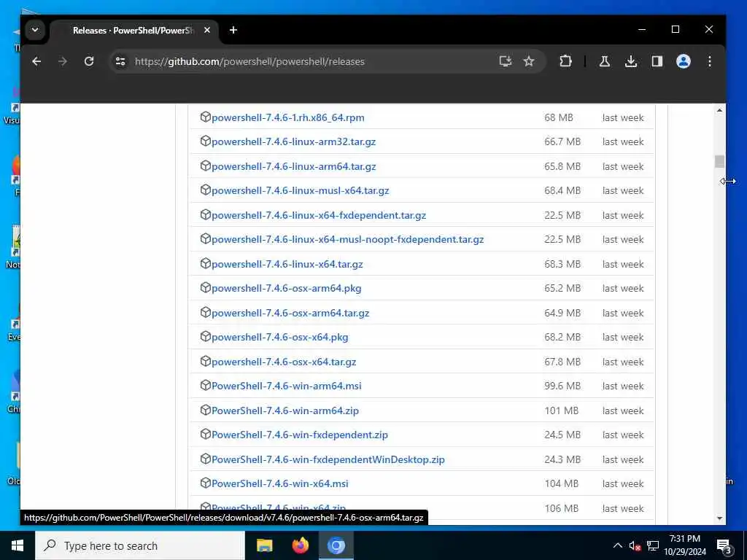
Task: Install app icon in address bar
Action: 505,61
